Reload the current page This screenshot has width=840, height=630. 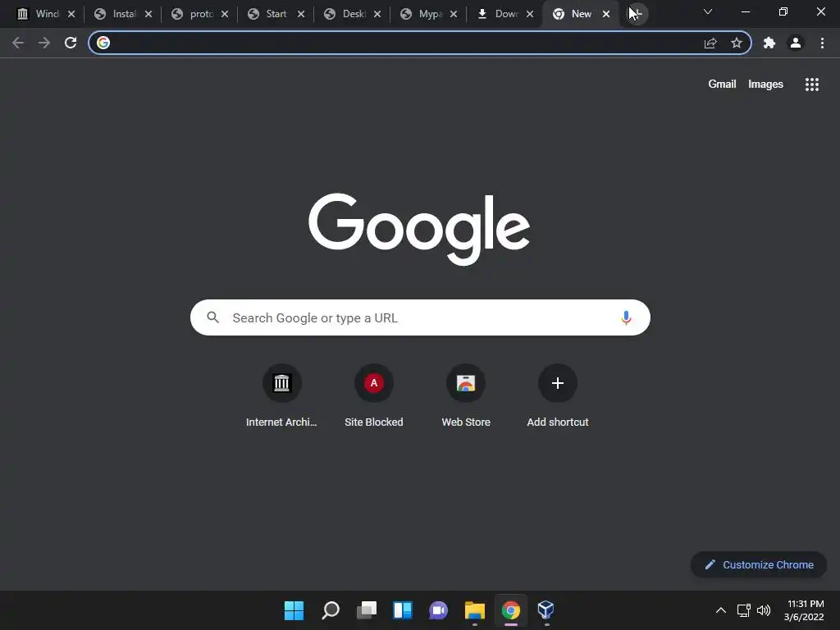point(71,43)
